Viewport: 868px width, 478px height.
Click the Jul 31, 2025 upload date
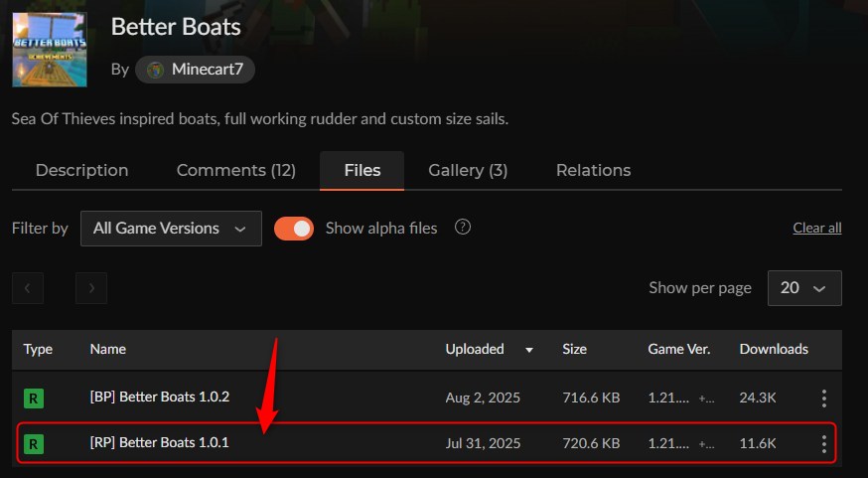click(483, 443)
